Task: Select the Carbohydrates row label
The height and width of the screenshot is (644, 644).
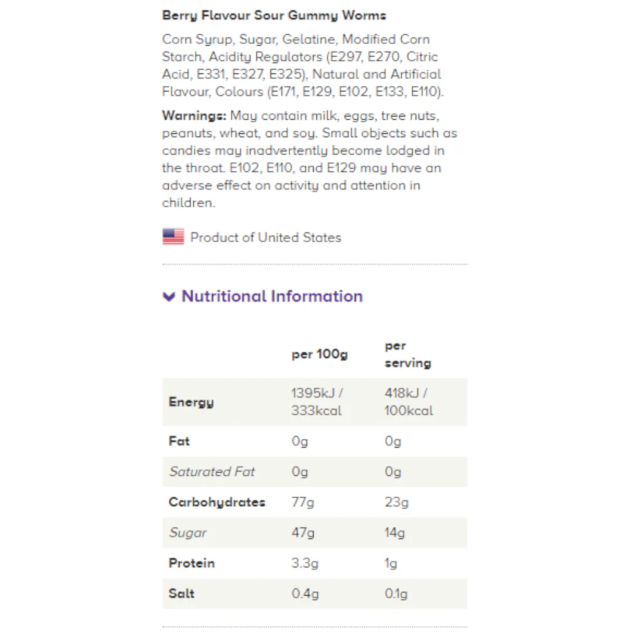Action: click(x=217, y=502)
